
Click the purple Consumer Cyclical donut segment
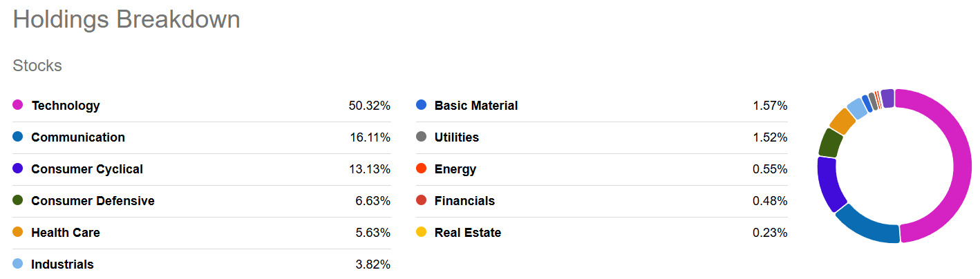click(828, 183)
